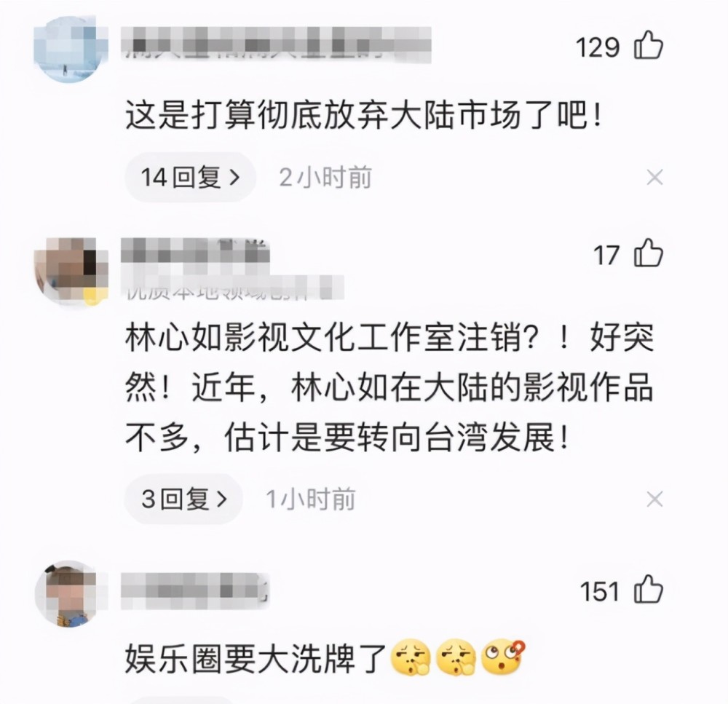Like the comment with 151 likes

pos(648,589)
